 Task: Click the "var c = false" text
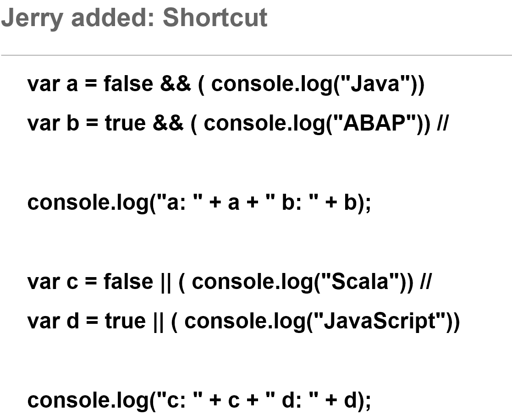click(x=90, y=282)
